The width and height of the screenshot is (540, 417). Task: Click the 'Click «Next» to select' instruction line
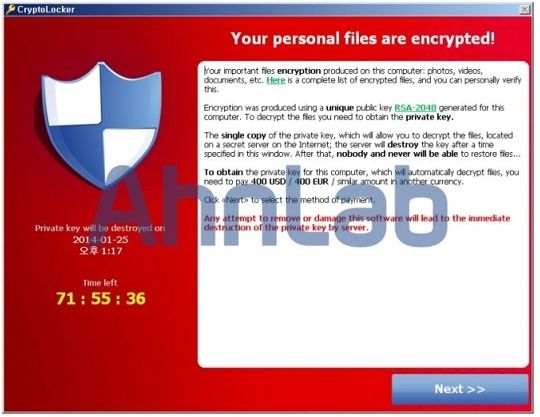coord(289,200)
